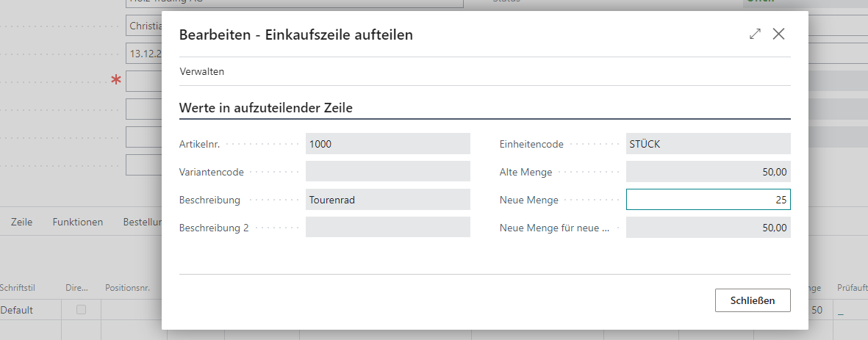The image size is (868, 340).
Task: Click the Beschreibung 2 field
Action: pos(387,227)
